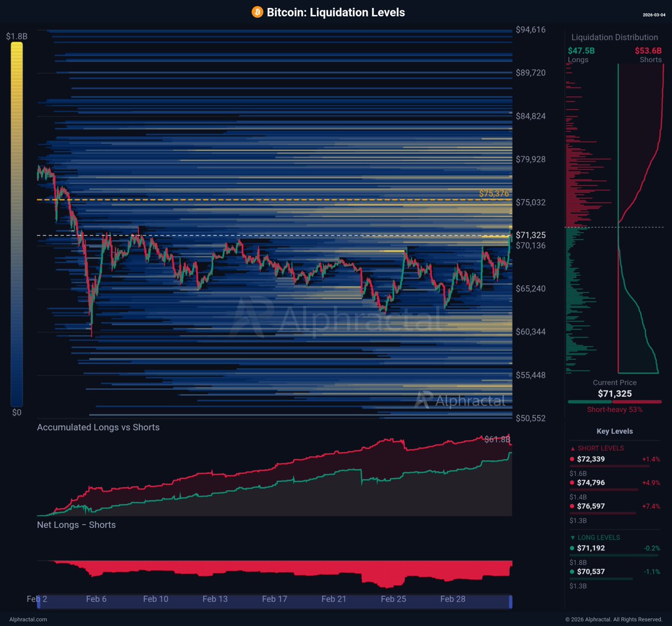Click the green triangle next to LONG LEVELS
Screen dimensions: 672x626
(572, 537)
